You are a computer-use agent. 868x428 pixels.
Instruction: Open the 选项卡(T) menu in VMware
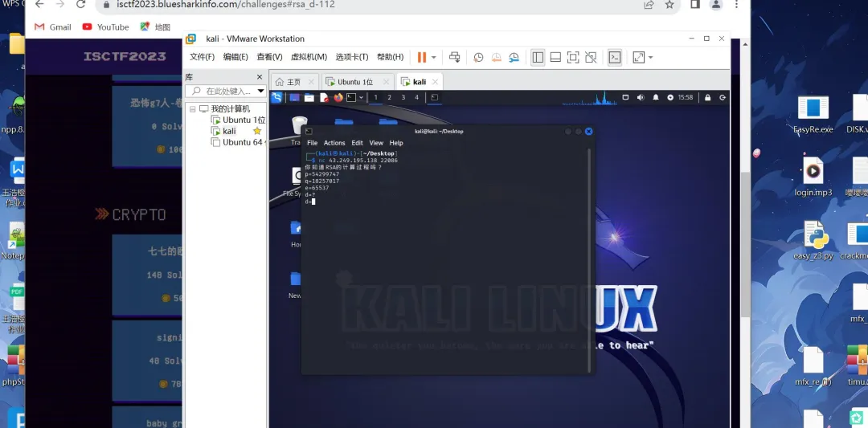351,57
